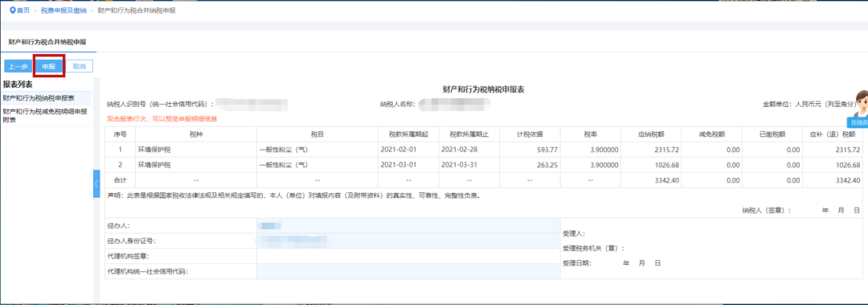Open 财产和行为税纳税申报表 in report list
Image resolution: width=868 pixels, height=305 pixels.
(x=39, y=98)
